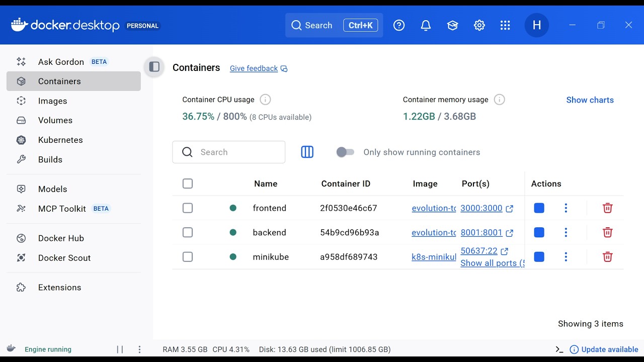The height and width of the screenshot is (362, 644).
Task: Open port 8001:8001 link
Action: pyautogui.click(x=487, y=233)
